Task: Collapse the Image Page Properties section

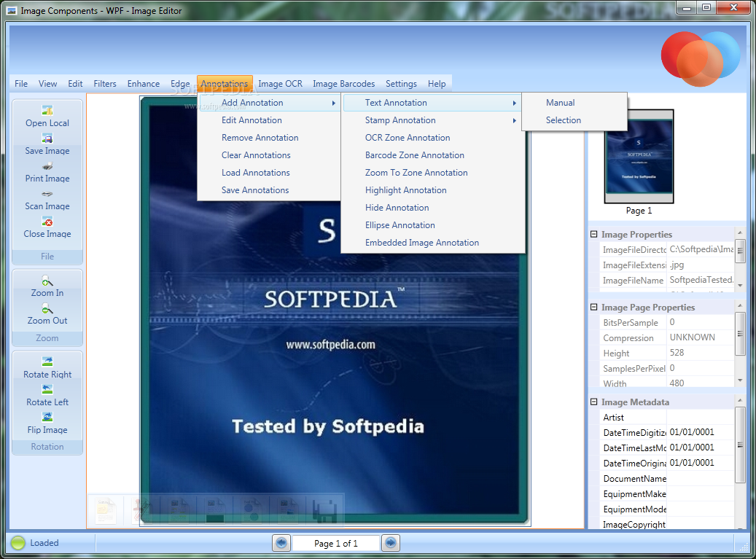Action: tap(594, 307)
